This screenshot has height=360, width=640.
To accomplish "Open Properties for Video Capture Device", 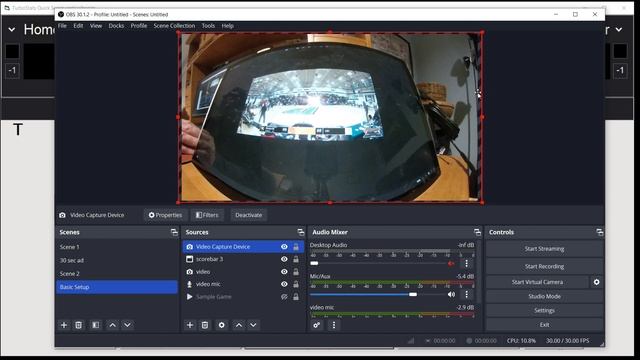I will [165, 215].
